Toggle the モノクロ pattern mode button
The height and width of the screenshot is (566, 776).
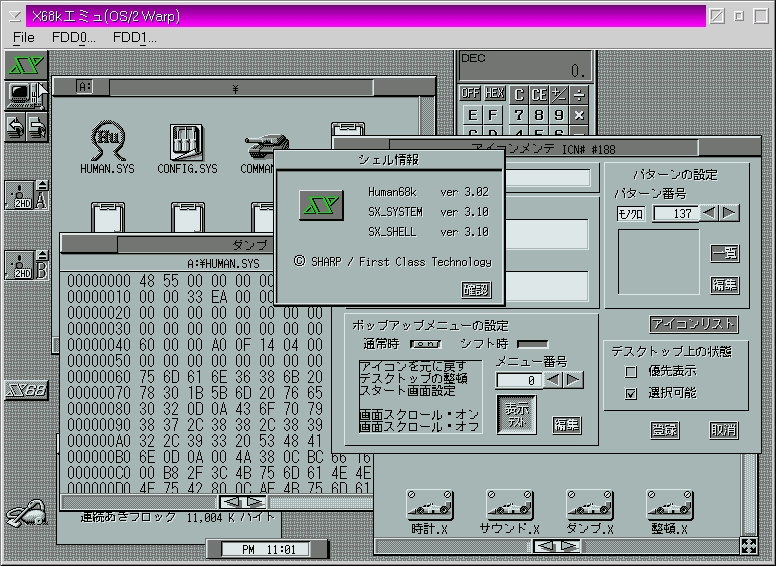click(x=630, y=214)
